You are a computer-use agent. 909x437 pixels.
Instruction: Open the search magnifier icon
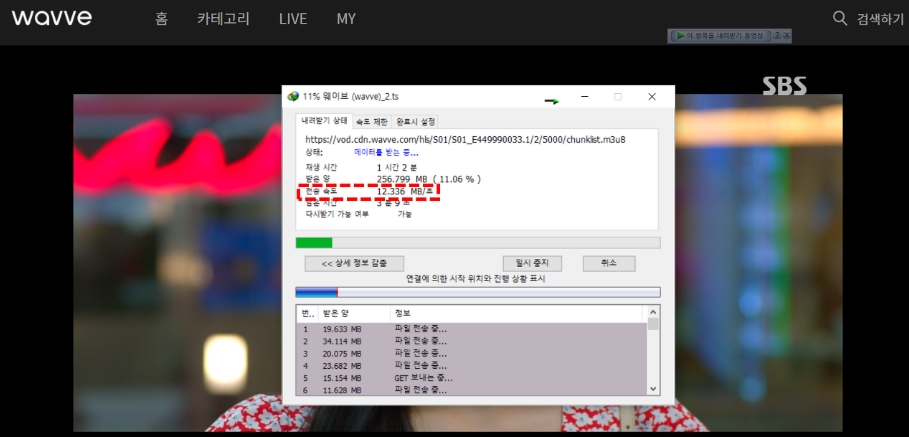[839, 18]
